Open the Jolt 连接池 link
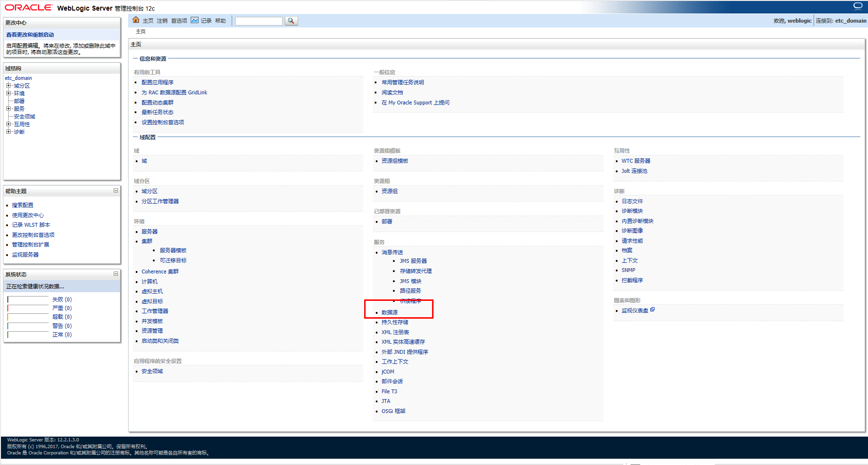 click(634, 171)
